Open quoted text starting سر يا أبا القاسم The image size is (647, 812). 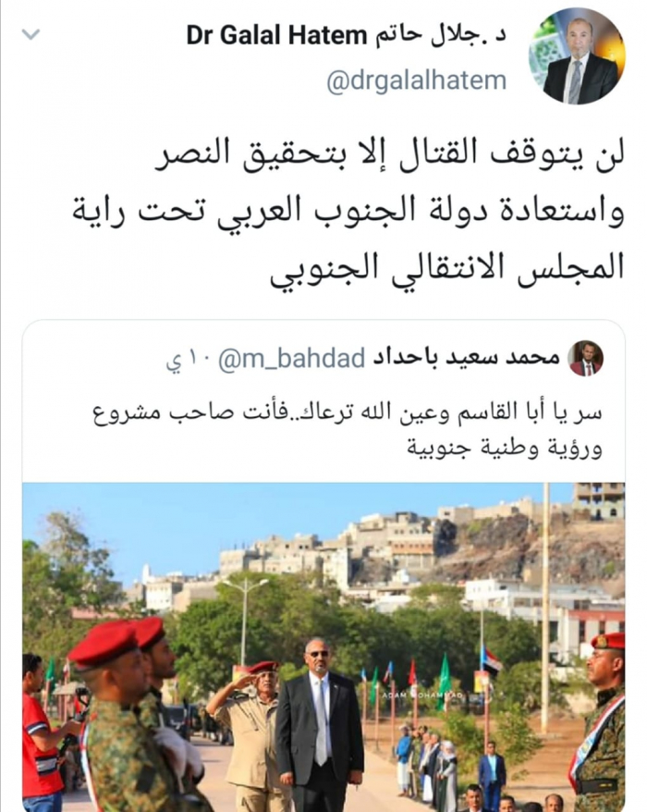[348, 413]
